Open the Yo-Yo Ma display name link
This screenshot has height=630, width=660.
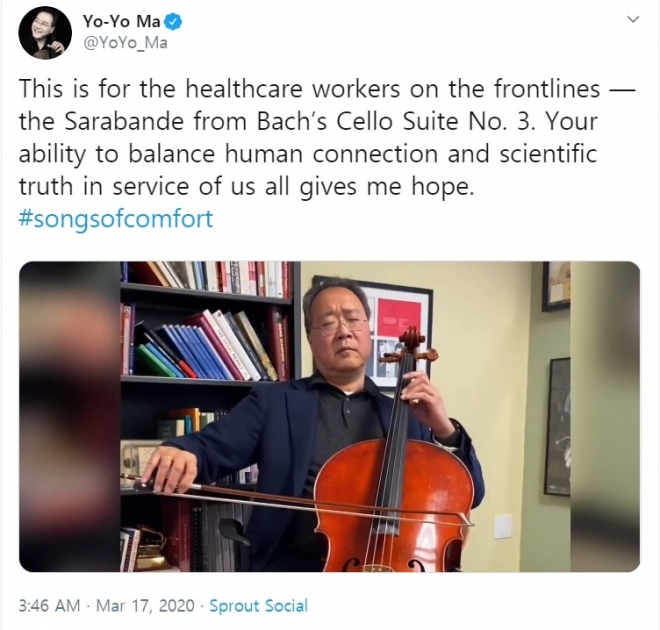tap(122, 21)
